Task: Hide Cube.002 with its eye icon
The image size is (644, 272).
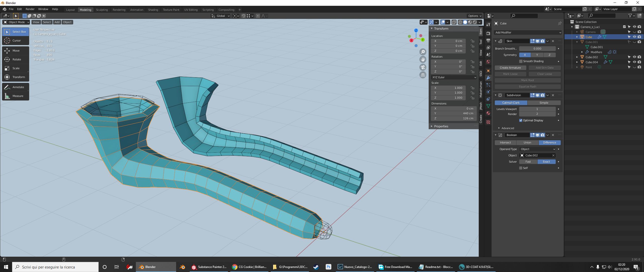Action: [x=634, y=57]
